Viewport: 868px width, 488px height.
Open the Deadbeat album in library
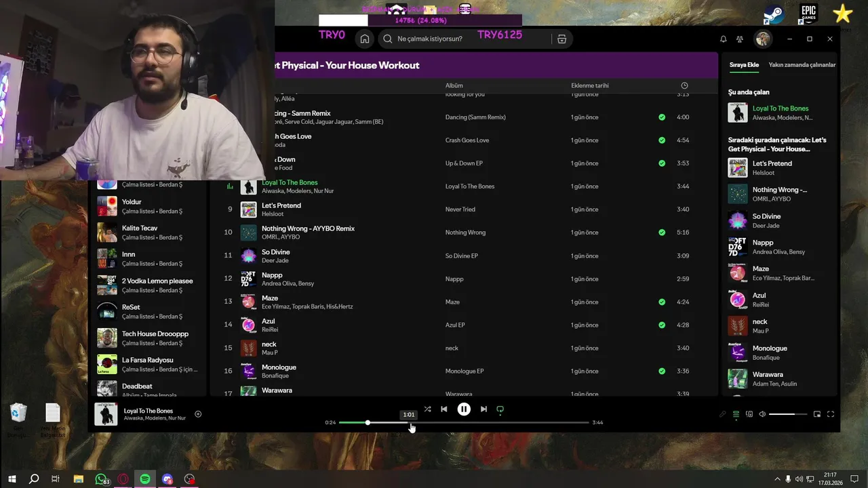point(149,388)
